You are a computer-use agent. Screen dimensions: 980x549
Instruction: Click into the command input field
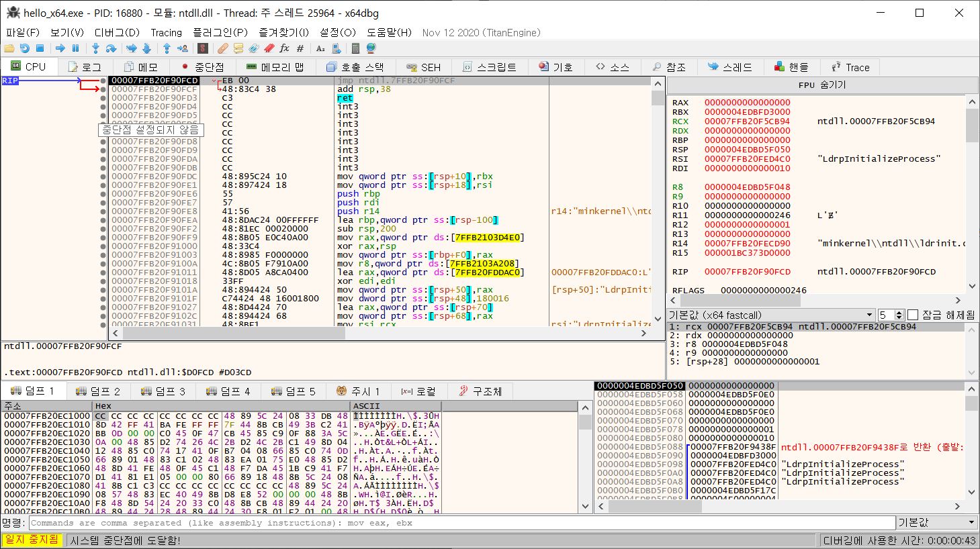(462, 522)
